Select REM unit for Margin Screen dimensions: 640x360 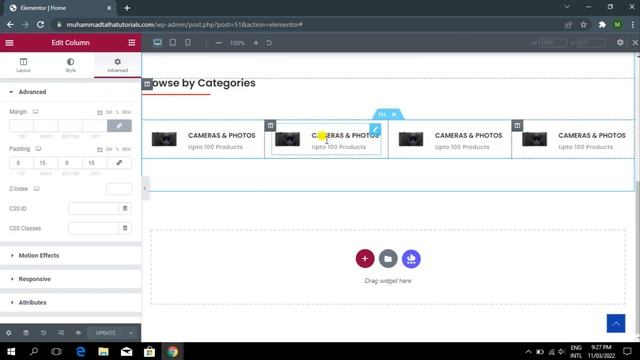coord(127,112)
